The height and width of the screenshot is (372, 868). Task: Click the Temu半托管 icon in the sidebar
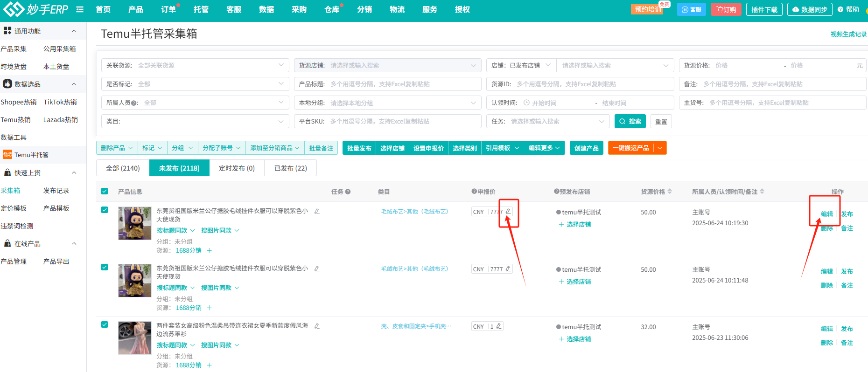[7, 154]
